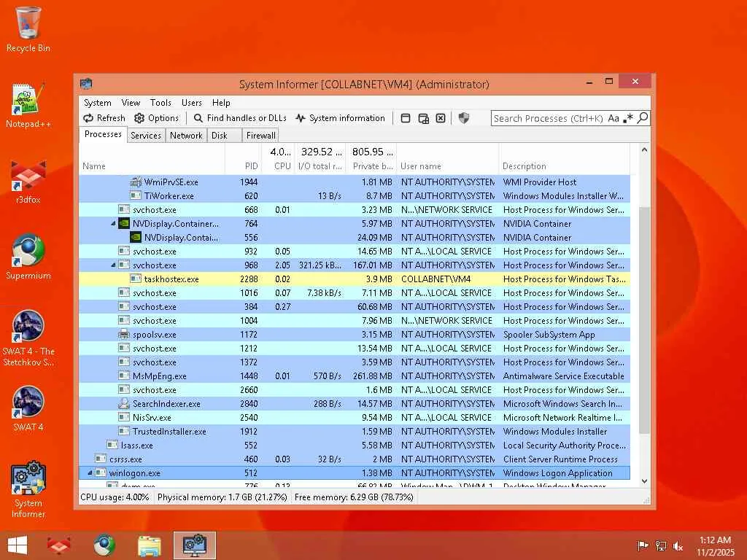Open Find handles or DLLs

click(240, 118)
